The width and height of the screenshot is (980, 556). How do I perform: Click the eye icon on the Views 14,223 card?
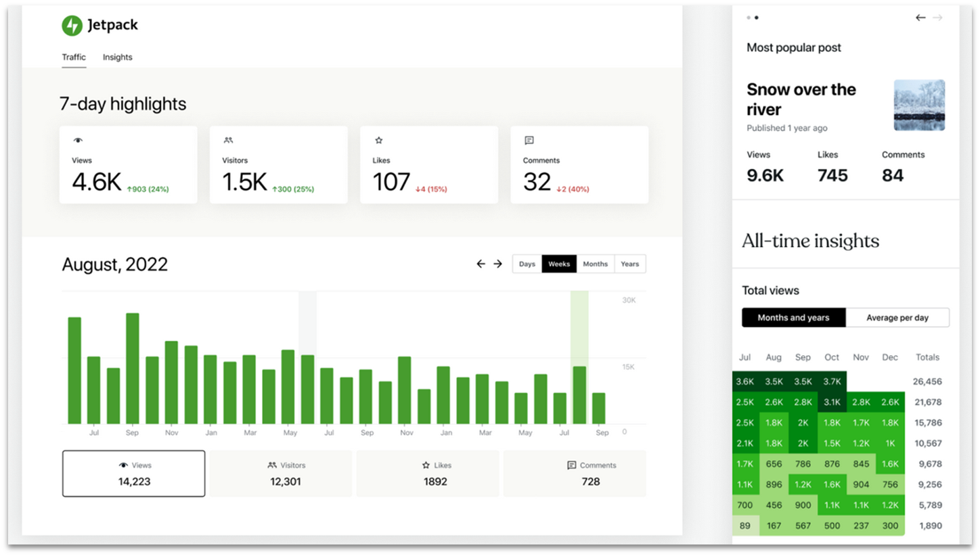[122, 465]
